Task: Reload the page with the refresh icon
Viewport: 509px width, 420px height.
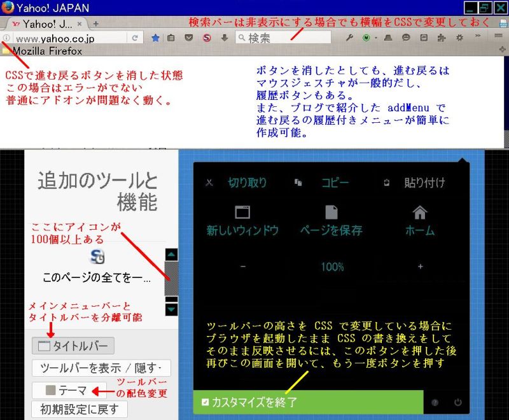Action: 135,38
